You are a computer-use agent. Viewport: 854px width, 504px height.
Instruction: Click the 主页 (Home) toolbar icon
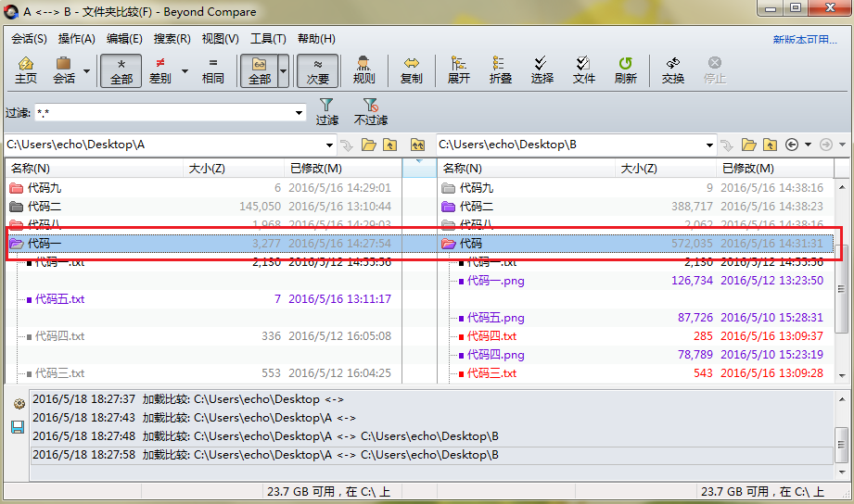tap(26, 70)
